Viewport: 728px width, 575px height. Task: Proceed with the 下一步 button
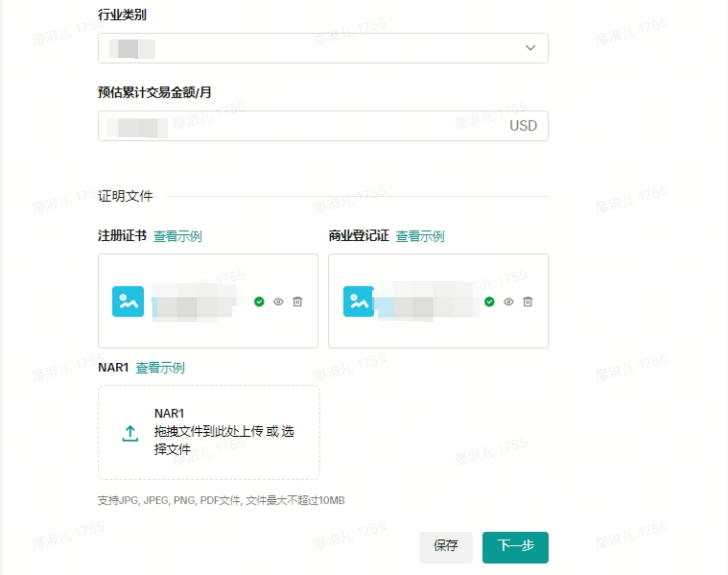[515, 547]
